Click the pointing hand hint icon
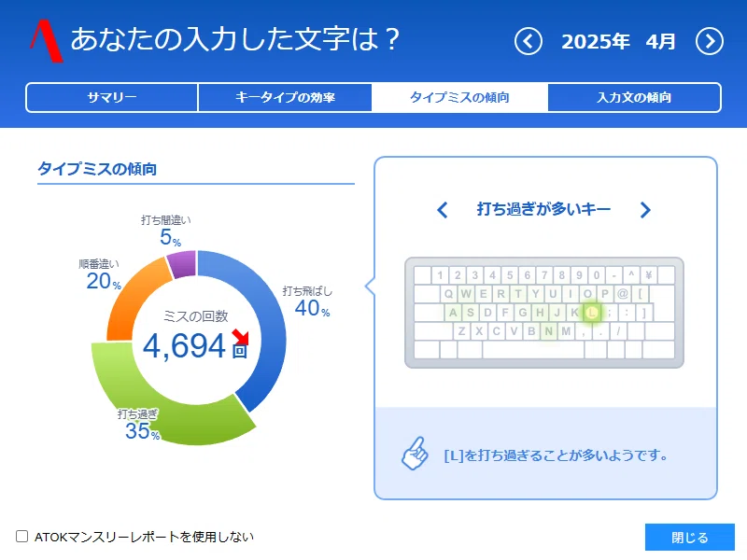 tap(415, 454)
